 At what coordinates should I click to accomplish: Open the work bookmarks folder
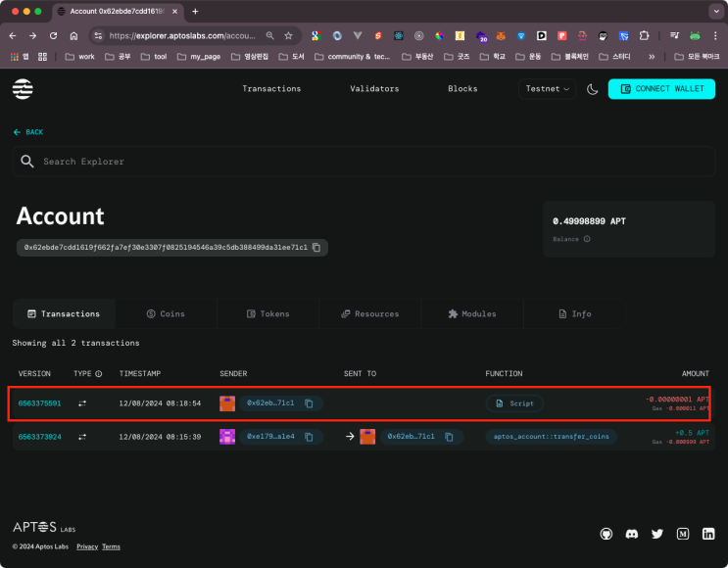80,57
